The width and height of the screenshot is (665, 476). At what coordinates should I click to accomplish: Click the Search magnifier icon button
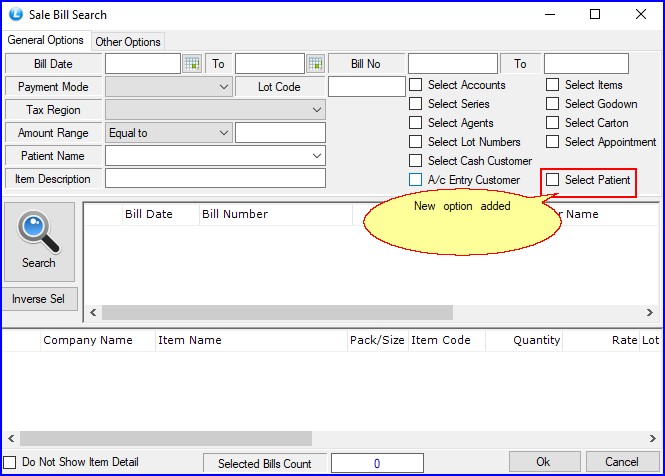tap(39, 241)
